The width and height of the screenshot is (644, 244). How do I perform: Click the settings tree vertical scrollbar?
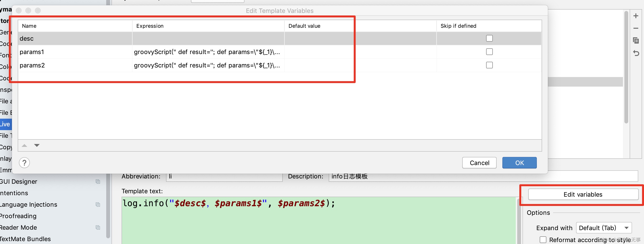coord(108,205)
